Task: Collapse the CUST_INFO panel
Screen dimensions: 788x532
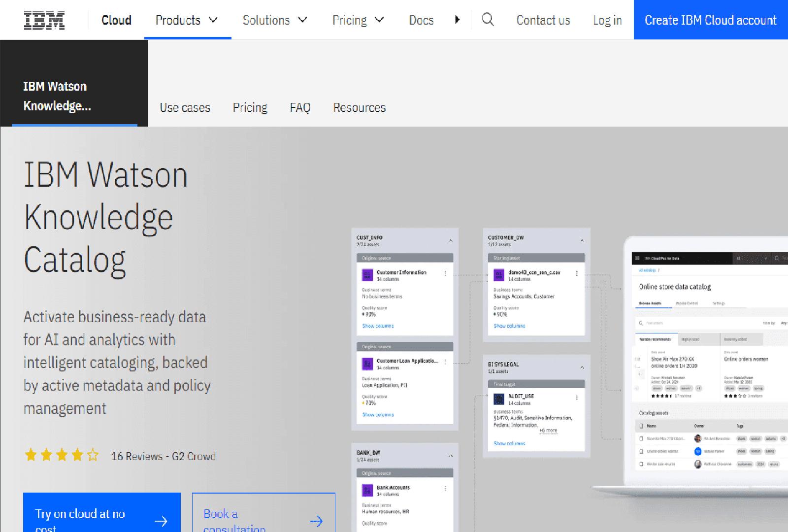Action: tap(450, 240)
